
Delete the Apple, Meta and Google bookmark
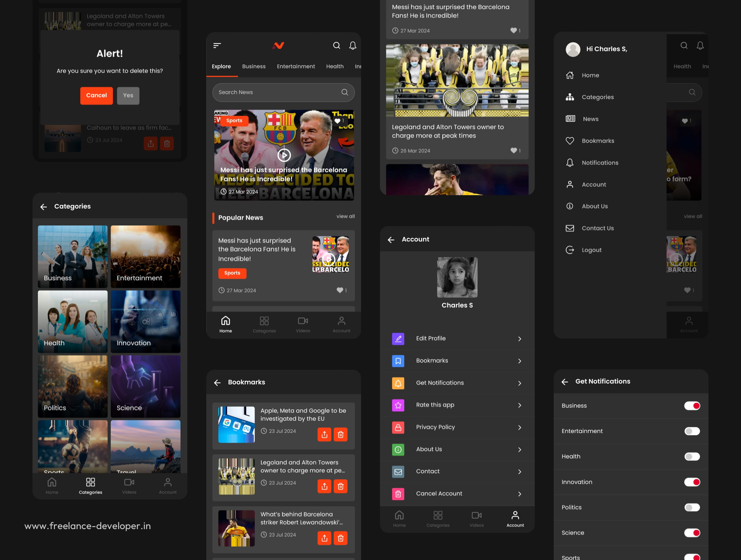[x=340, y=434]
